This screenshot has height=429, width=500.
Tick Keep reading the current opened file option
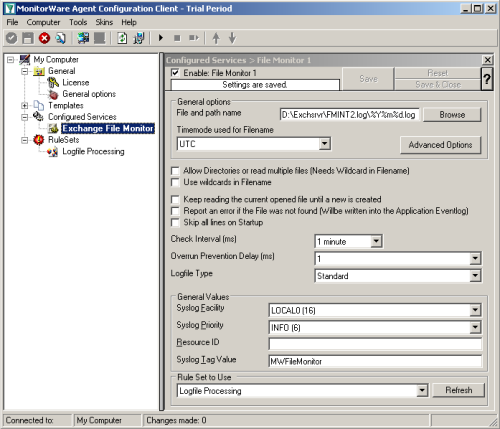[175, 199]
